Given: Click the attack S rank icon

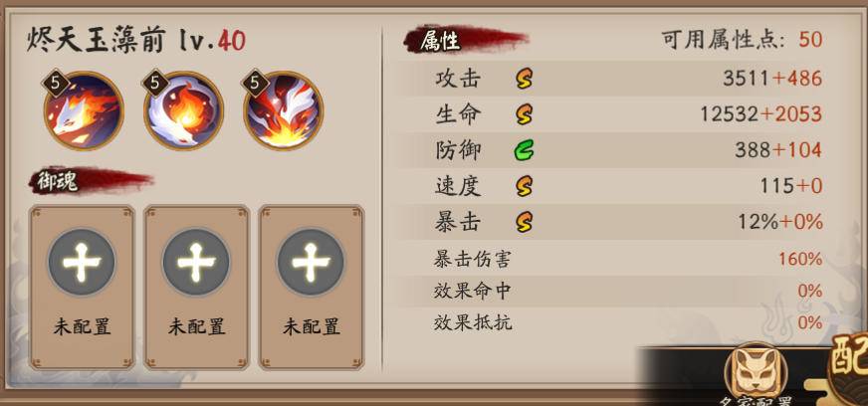Looking at the screenshot, I should pos(524,79).
